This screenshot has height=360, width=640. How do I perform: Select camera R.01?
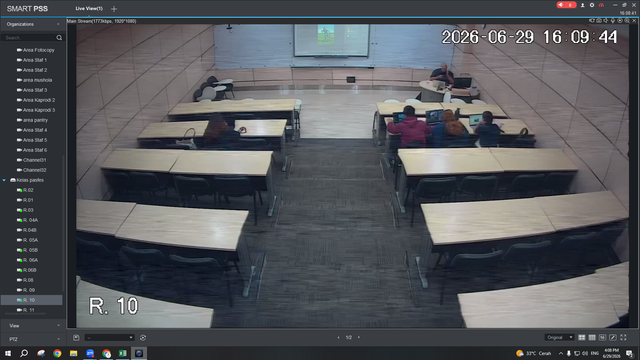click(25, 200)
